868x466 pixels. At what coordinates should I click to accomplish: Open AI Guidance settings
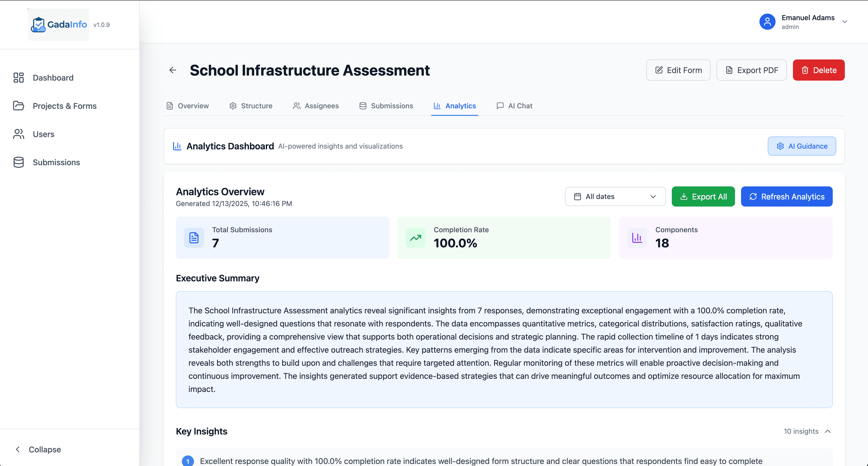802,146
